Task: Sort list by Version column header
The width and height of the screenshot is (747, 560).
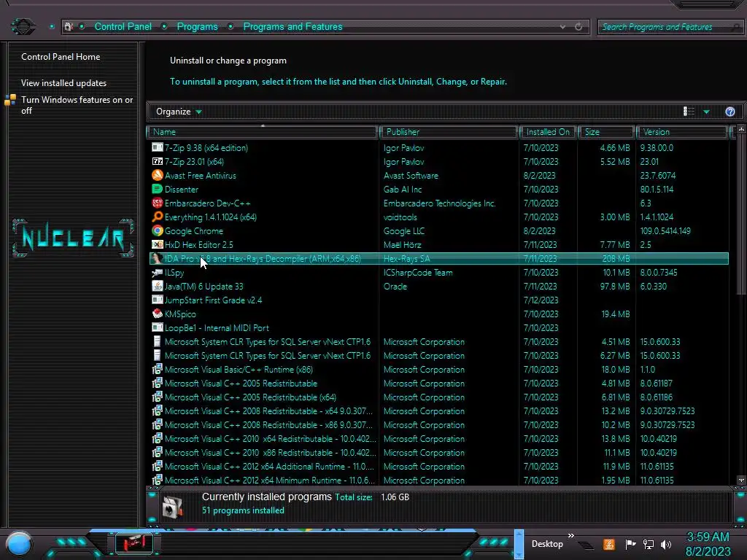Action: pyautogui.click(x=682, y=132)
